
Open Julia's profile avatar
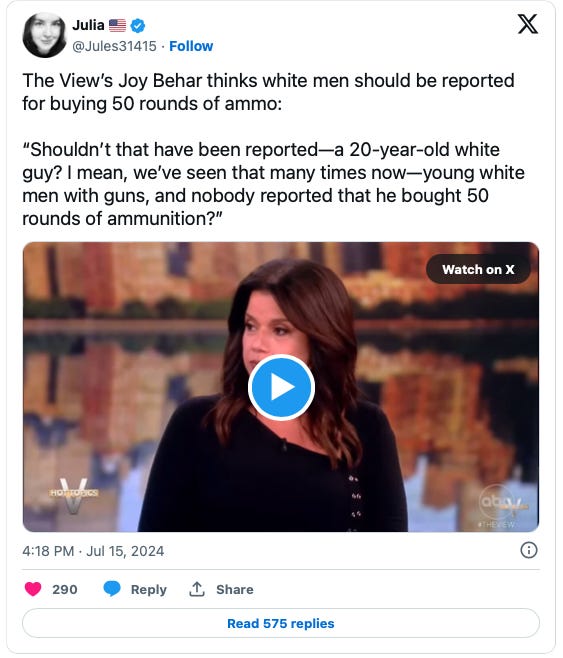pyautogui.click(x=44, y=35)
